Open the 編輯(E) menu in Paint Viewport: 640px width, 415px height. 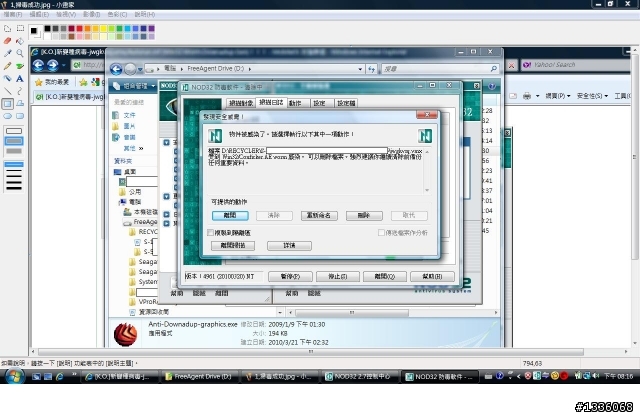coord(39,14)
